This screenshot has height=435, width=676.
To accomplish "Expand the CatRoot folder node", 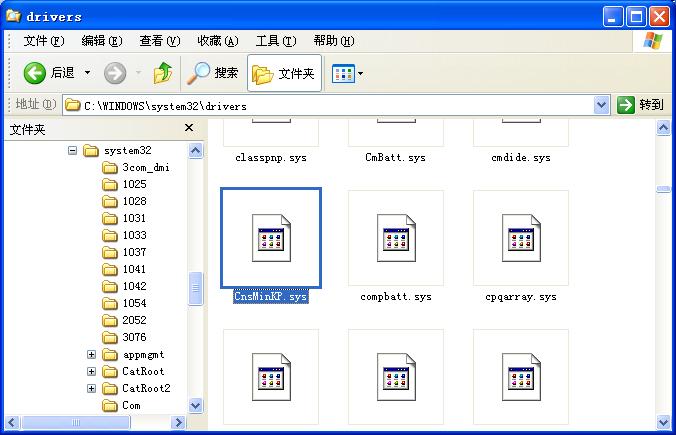I will point(91,371).
